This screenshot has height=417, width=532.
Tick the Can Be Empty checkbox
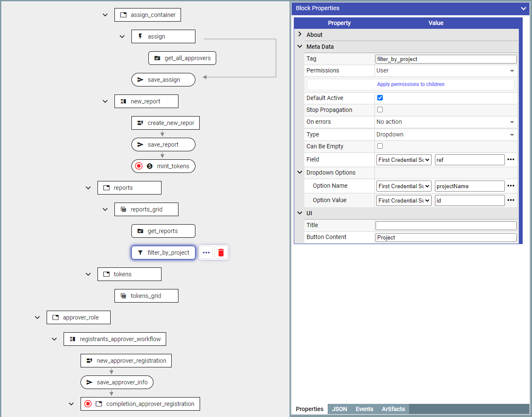point(380,146)
